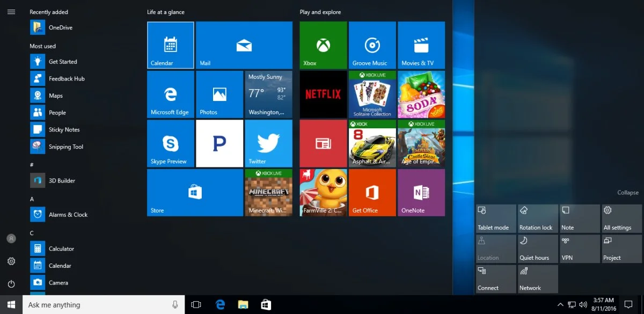
Task: Open the Pandora P tile
Action: pos(219,143)
